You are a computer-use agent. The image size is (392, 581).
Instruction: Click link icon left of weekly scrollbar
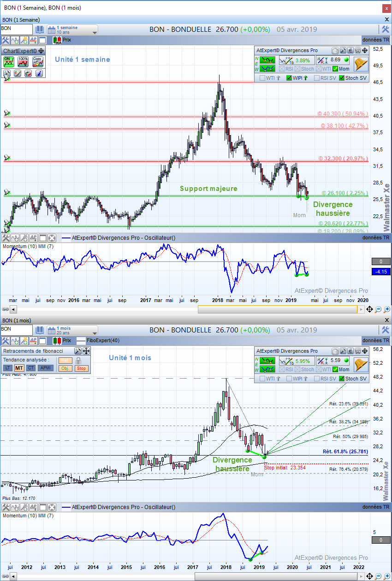click(5, 310)
